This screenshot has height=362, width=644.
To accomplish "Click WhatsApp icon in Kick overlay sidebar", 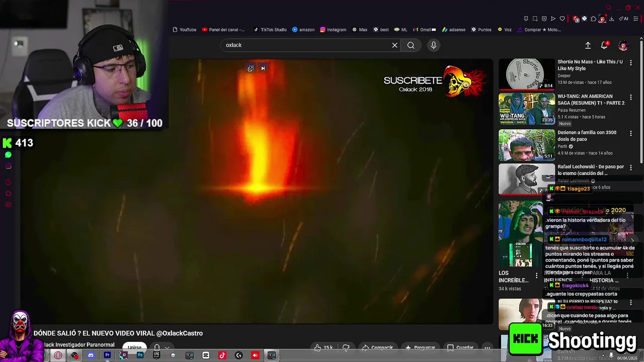I will [x=8, y=155].
